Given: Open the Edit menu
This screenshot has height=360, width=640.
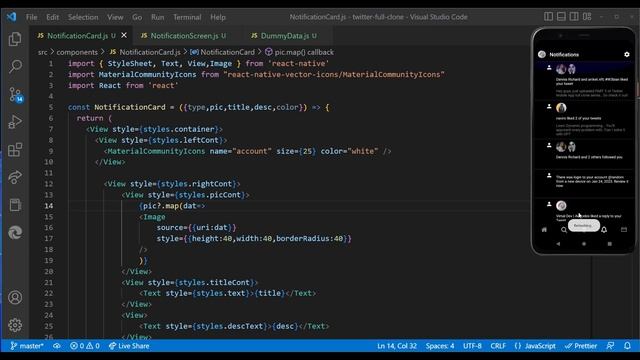Looking at the screenshot, I should click(52, 17).
